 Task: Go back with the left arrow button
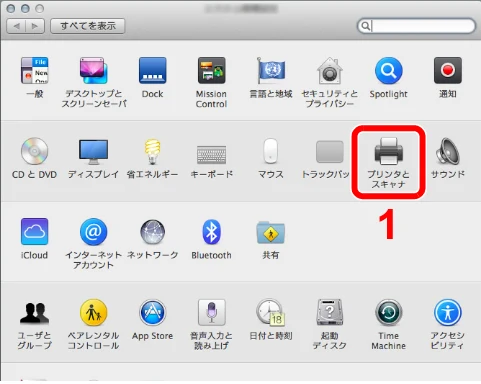(x=16, y=26)
